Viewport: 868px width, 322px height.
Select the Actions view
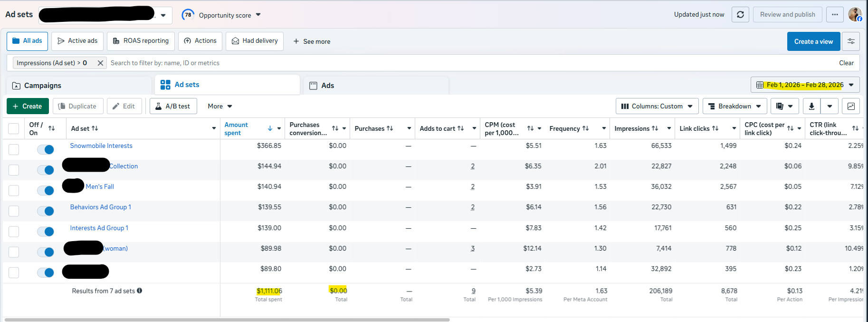[x=200, y=41]
